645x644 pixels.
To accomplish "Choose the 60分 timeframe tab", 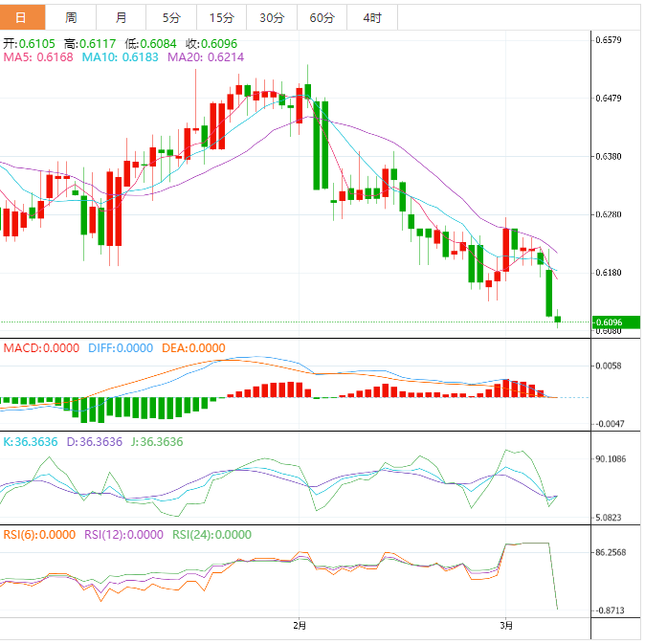I will click(x=321, y=18).
